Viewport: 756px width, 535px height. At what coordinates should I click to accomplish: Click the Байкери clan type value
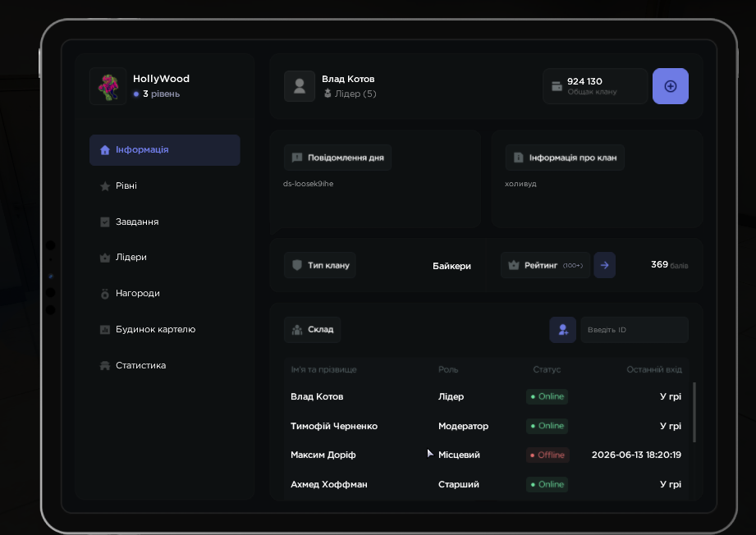click(x=451, y=266)
